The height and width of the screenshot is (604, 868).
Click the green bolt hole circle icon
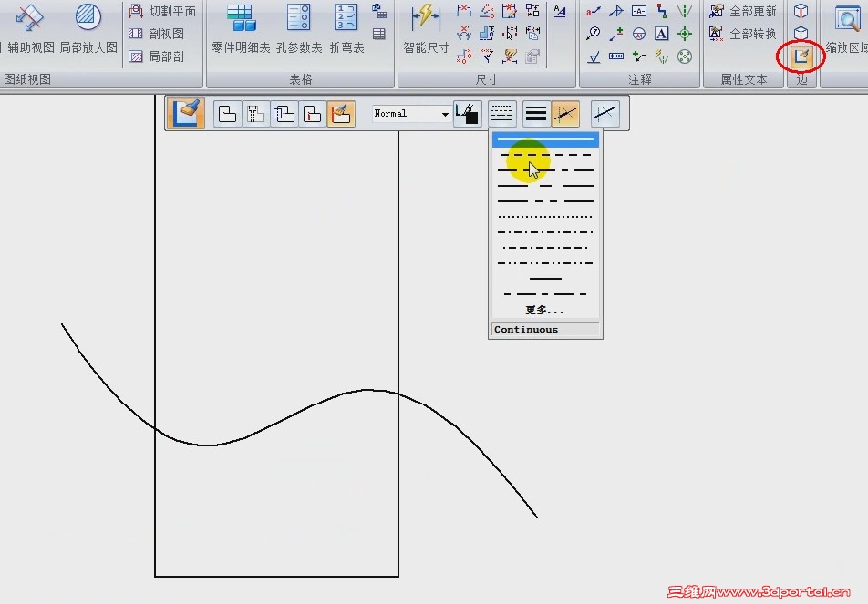click(x=685, y=56)
